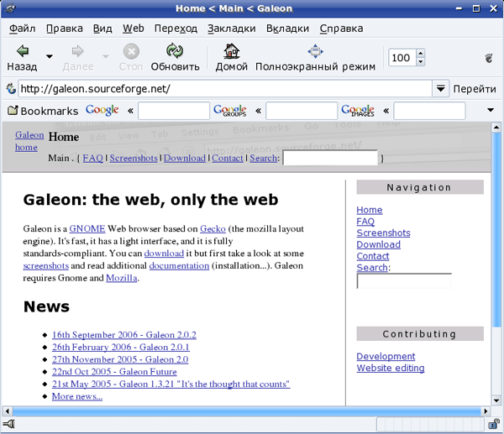Click Download in the Navigation sidebar
The width and height of the screenshot is (504, 434).
[x=378, y=244]
